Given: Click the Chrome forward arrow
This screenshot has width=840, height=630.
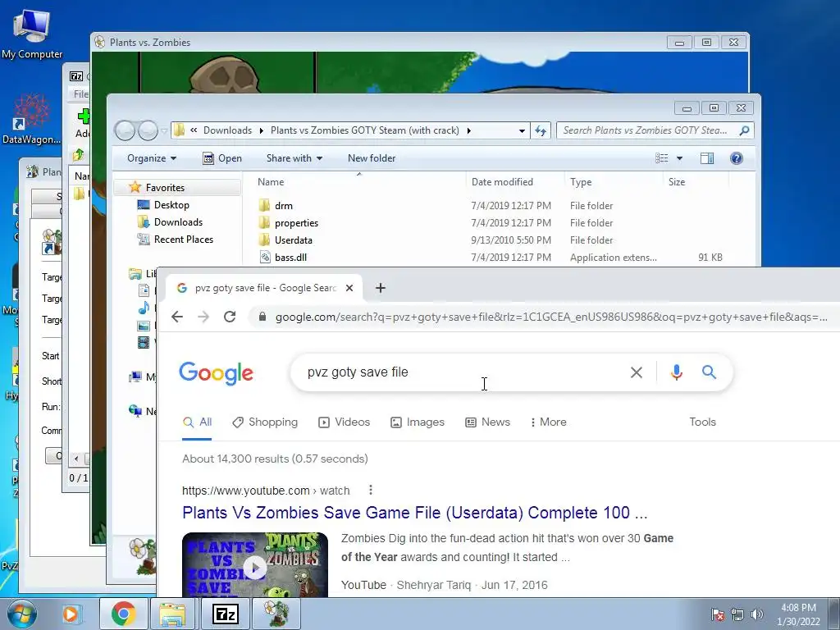Looking at the screenshot, I should point(203,317).
